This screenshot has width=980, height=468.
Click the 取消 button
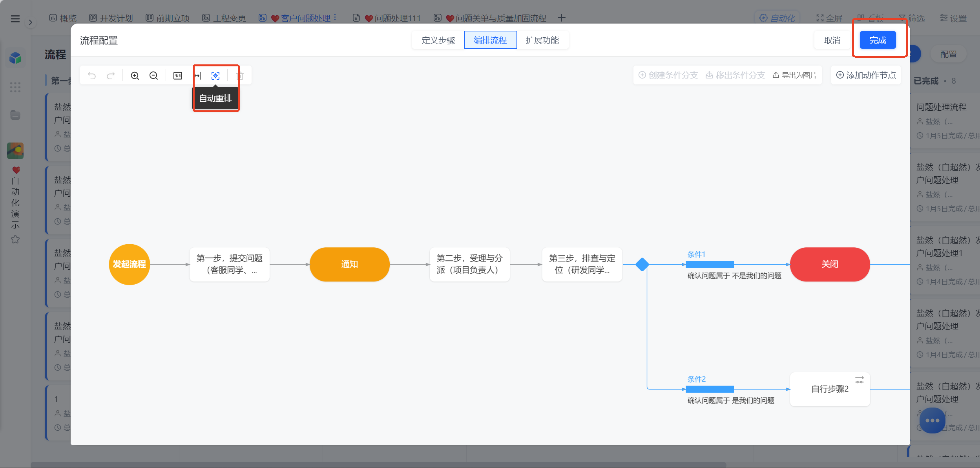(832, 40)
